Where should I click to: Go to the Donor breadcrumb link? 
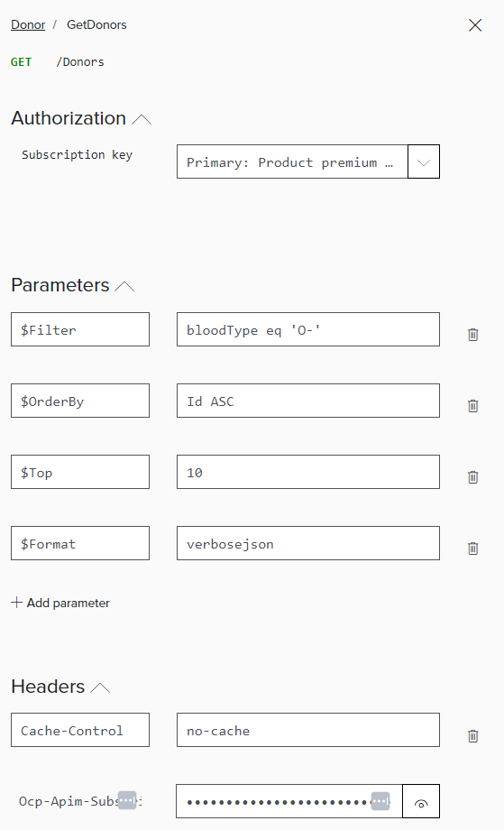point(28,25)
